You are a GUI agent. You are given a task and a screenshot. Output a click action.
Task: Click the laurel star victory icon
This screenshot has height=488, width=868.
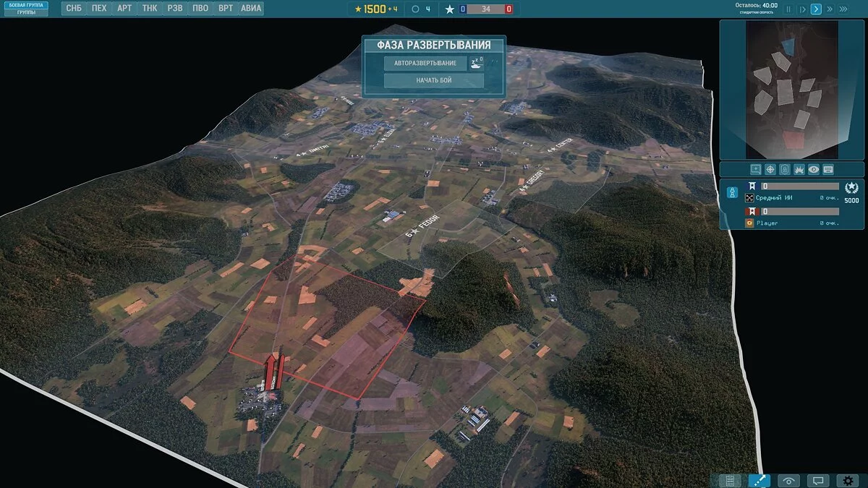pos(851,188)
